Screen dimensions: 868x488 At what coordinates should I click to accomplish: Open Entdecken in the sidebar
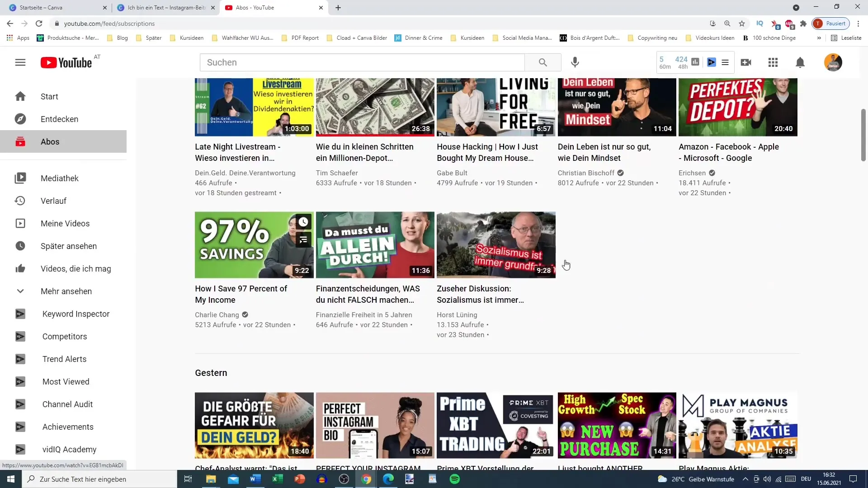pyautogui.click(x=63, y=119)
